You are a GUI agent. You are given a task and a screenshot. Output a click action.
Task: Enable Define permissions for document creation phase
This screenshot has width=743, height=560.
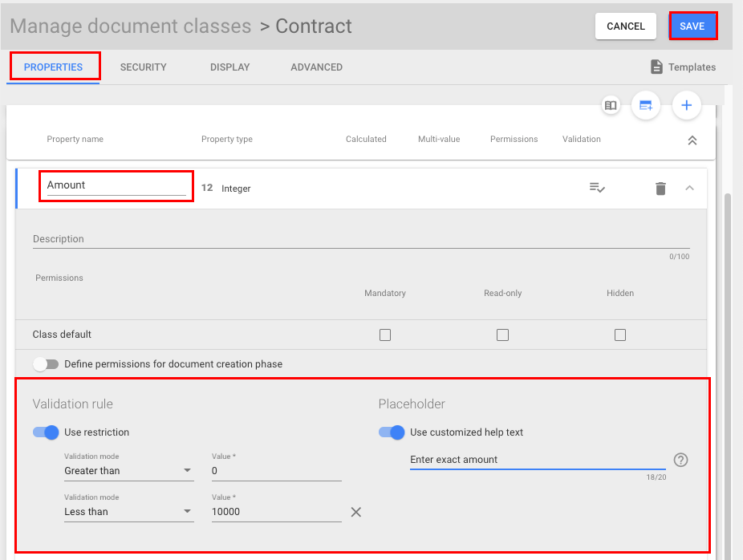coord(46,363)
